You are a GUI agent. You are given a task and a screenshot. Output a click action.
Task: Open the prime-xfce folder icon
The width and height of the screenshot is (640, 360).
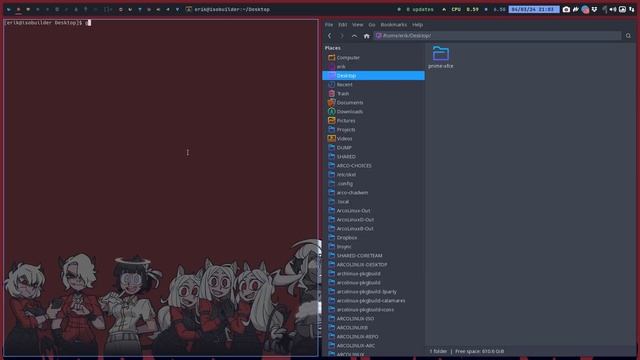pos(441,53)
